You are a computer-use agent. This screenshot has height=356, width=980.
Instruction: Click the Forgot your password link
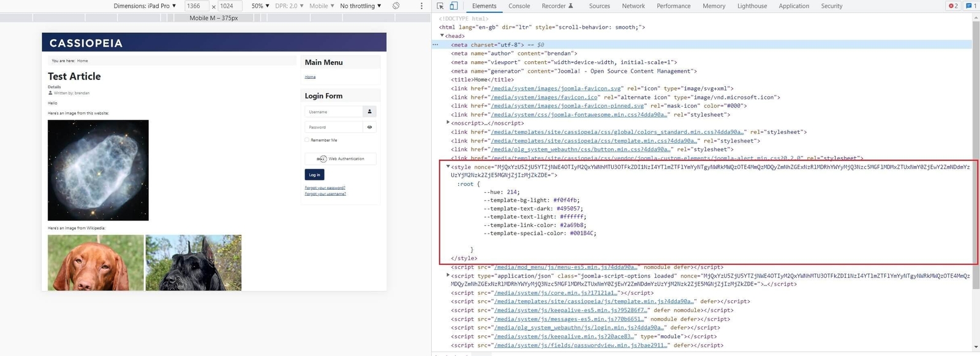(325, 188)
